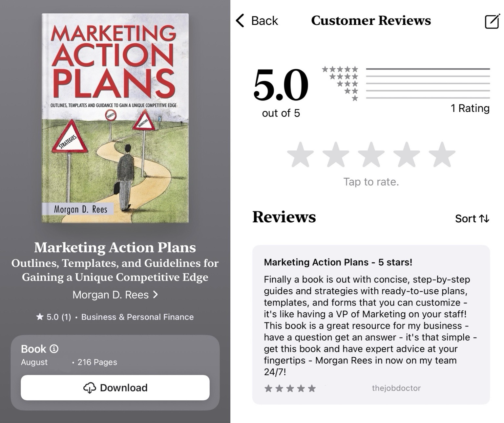Rate the book four stars

(407, 154)
